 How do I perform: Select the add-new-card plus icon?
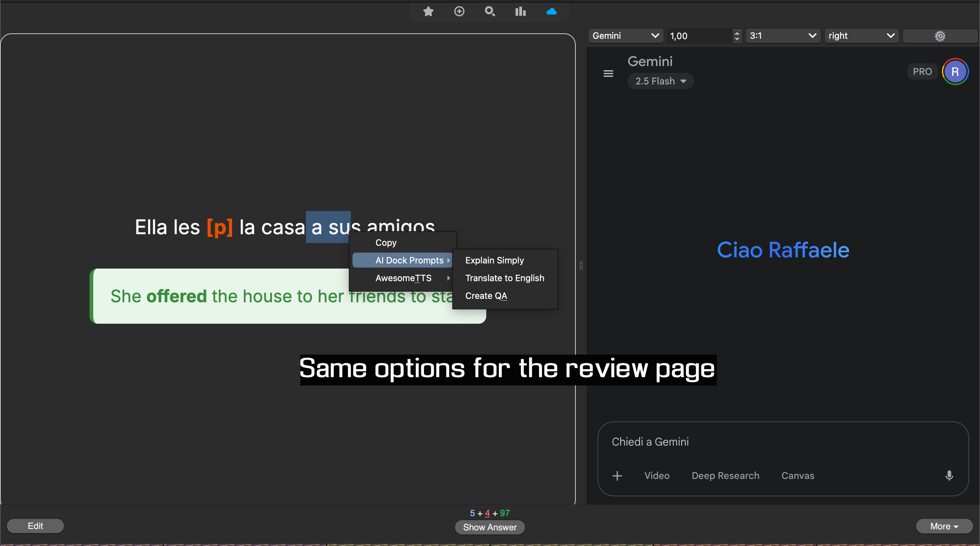pos(459,12)
